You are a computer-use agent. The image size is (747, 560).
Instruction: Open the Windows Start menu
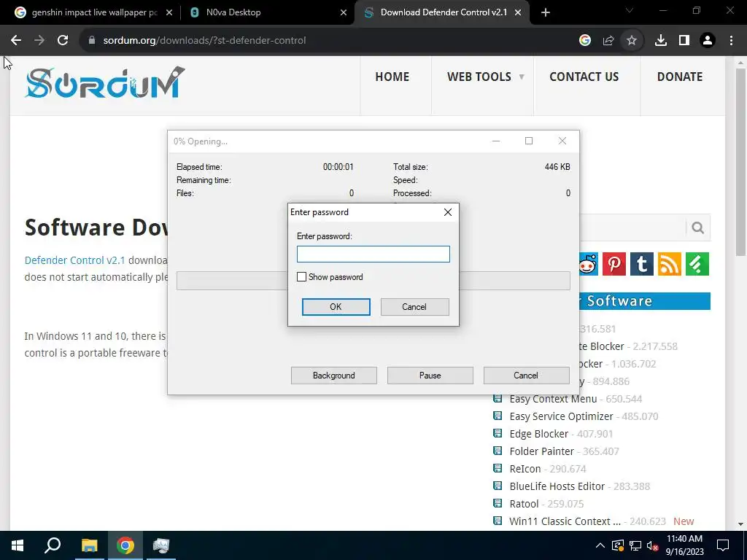[x=18, y=545]
